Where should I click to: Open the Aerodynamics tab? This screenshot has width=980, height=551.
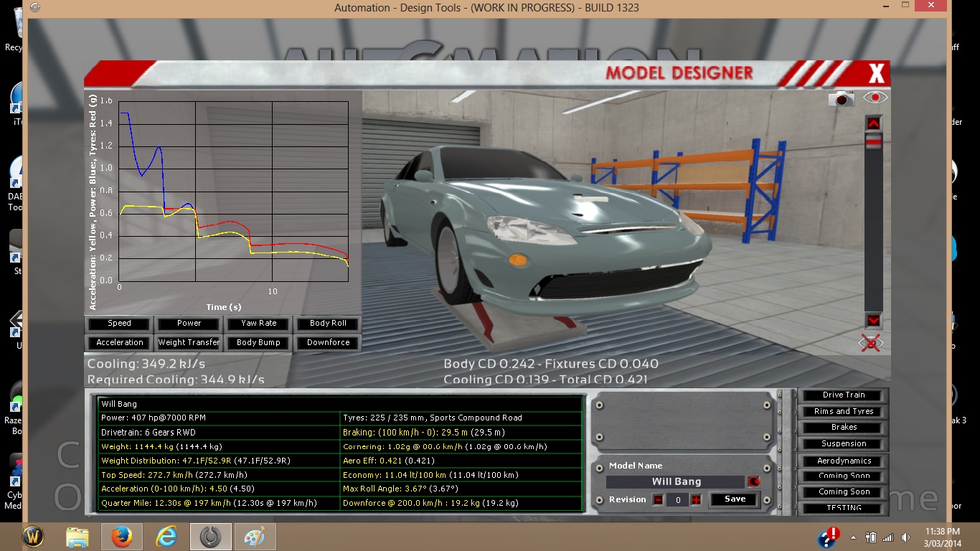(x=844, y=461)
